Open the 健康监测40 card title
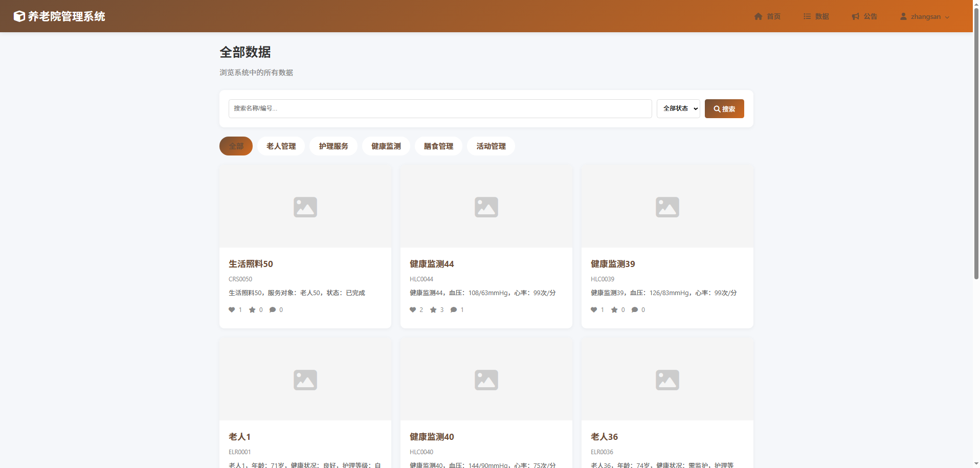980x468 pixels. [432, 437]
